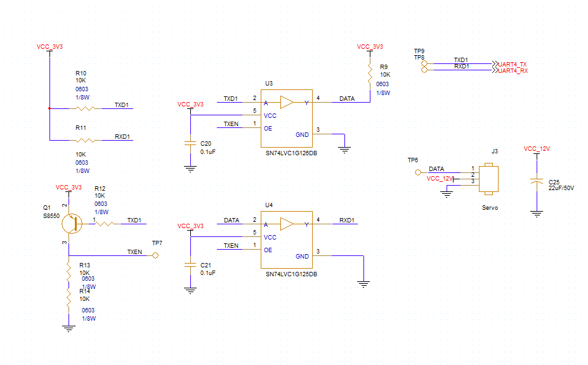
Task: Click the TXD1 net label at U3 input
Action: tap(230, 98)
